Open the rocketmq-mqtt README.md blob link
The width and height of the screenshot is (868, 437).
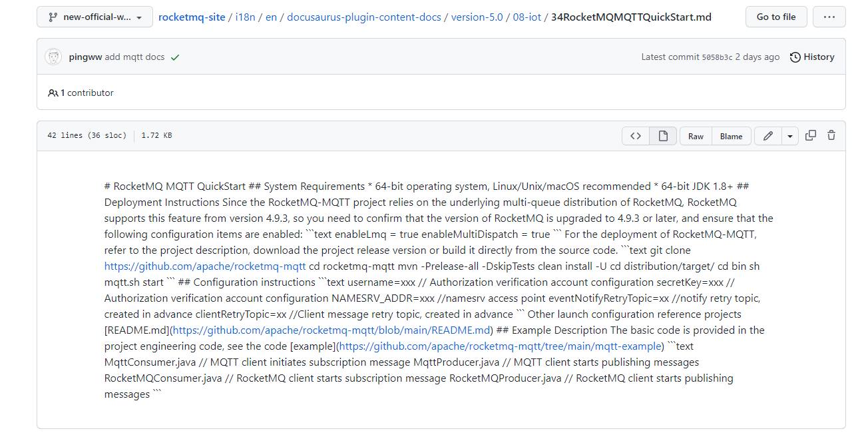point(331,330)
